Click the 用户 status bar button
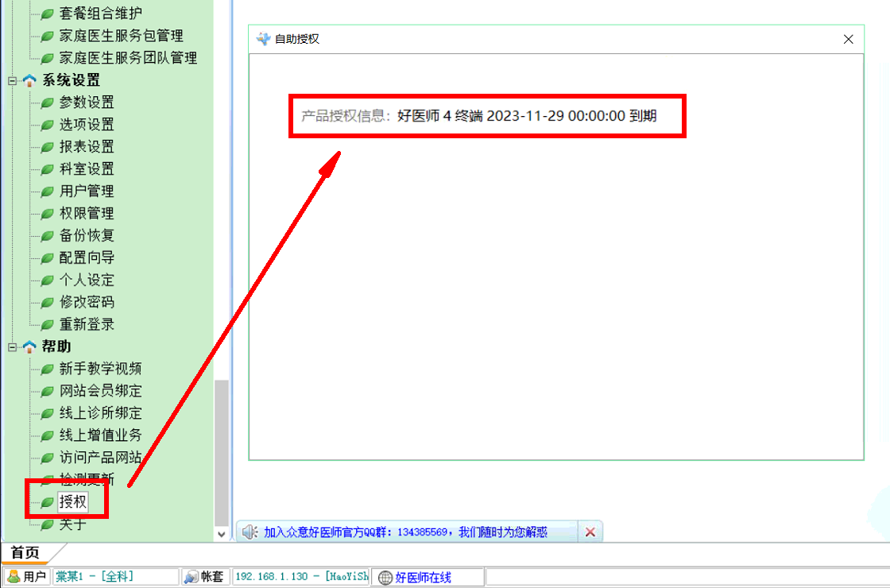This screenshot has height=588, width=890. 26,577
